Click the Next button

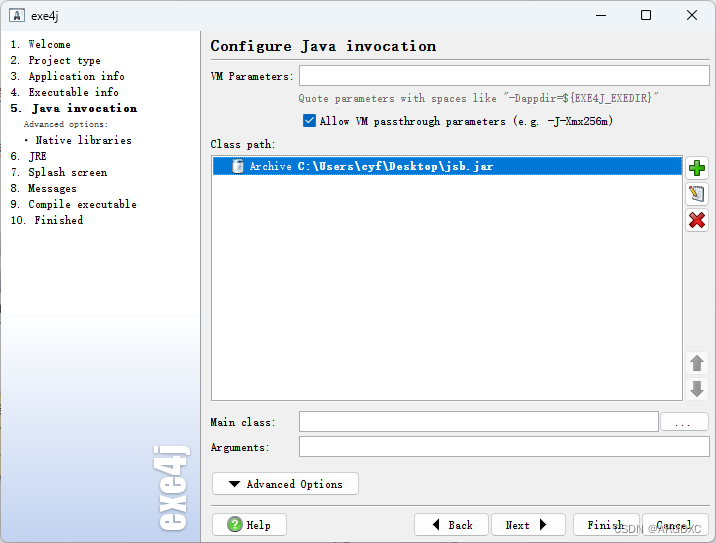[528, 525]
